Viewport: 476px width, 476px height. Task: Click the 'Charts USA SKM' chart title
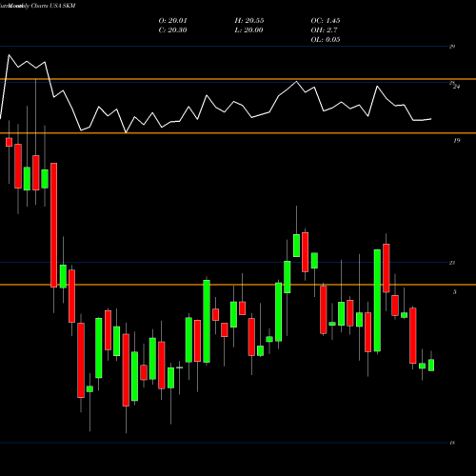[x=53, y=6]
